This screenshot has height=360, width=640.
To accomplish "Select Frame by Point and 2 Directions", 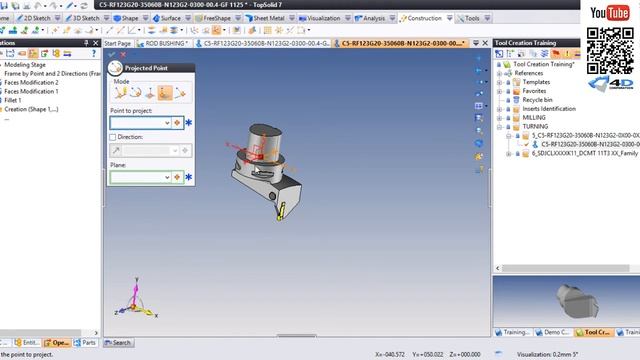I will point(52,73).
